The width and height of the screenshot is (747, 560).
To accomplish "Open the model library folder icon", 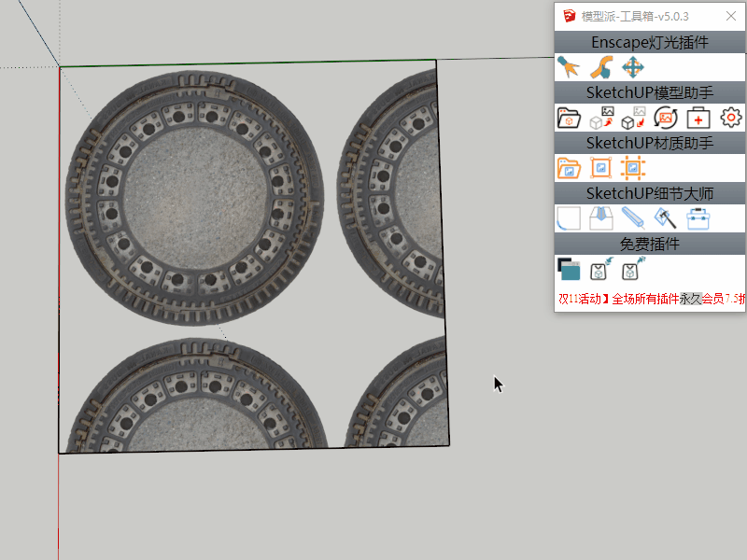I will tap(568, 118).
